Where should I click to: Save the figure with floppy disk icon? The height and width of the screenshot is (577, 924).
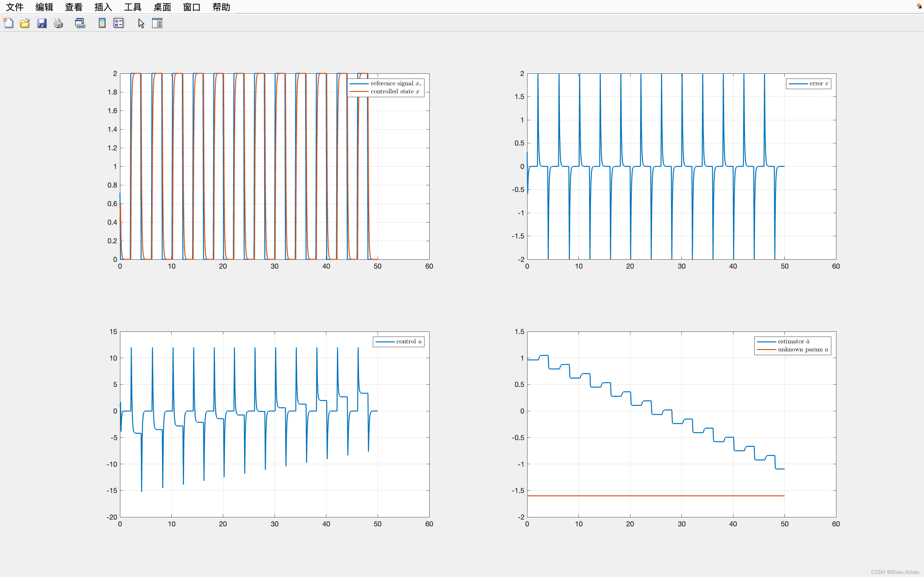coord(42,23)
